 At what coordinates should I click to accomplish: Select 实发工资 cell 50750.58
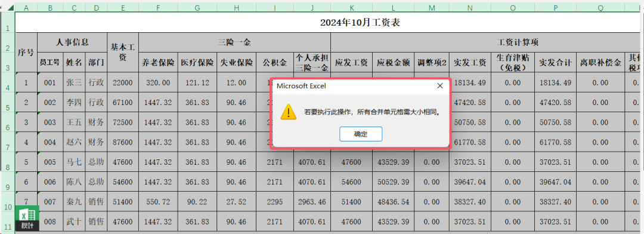pyautogui.click(x=470, y=122)
